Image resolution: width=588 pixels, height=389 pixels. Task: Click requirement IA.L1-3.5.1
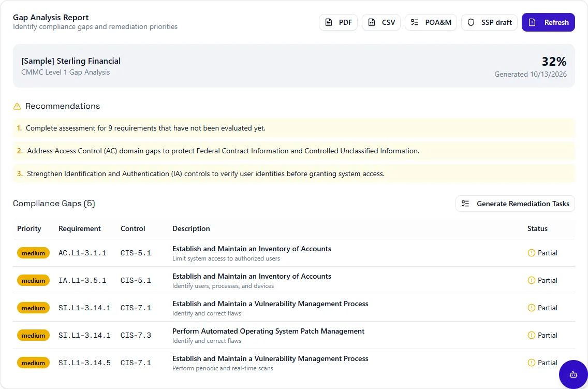click(82, 281)
